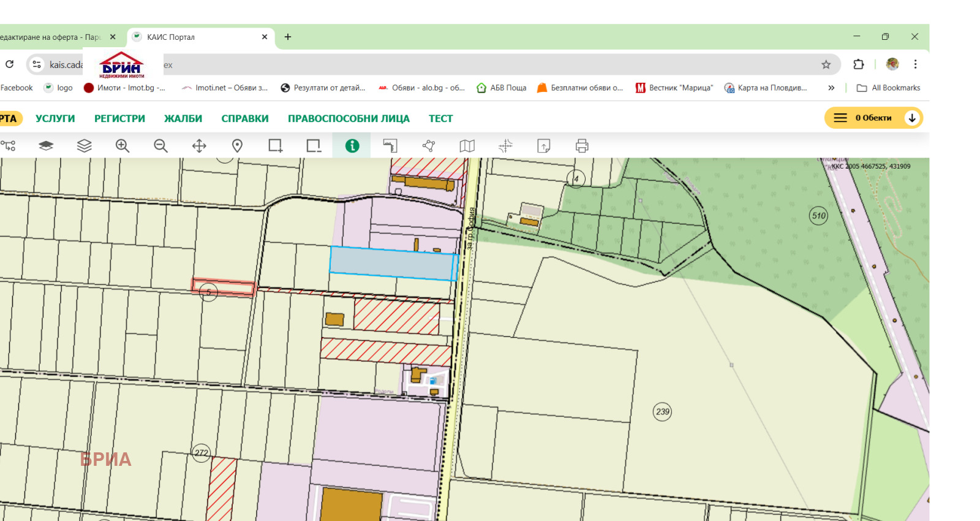Image resolution: width=980 pixels, height=521 pixels.
Task: Open the stacked layers panel icon
Action: (x=84, y=146)
